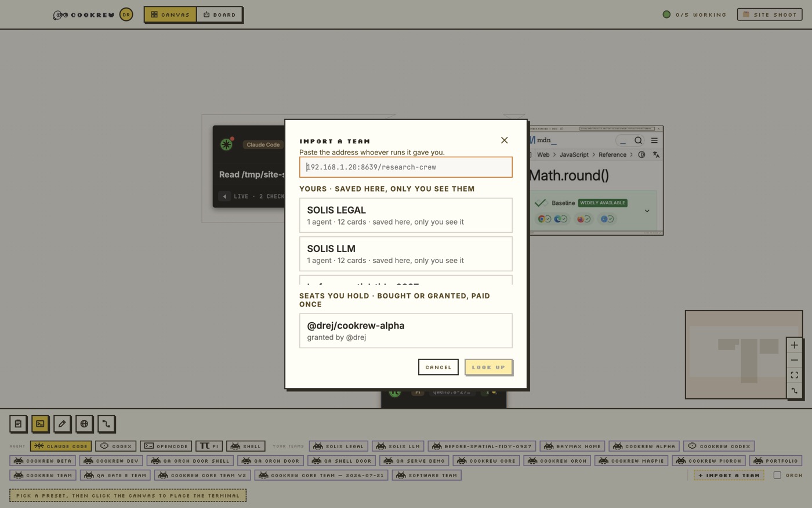Image resolution: width=812 pixels, height=508 pixels.
Task: Select the terminal tool icon
Action: [x=40, y=424]
